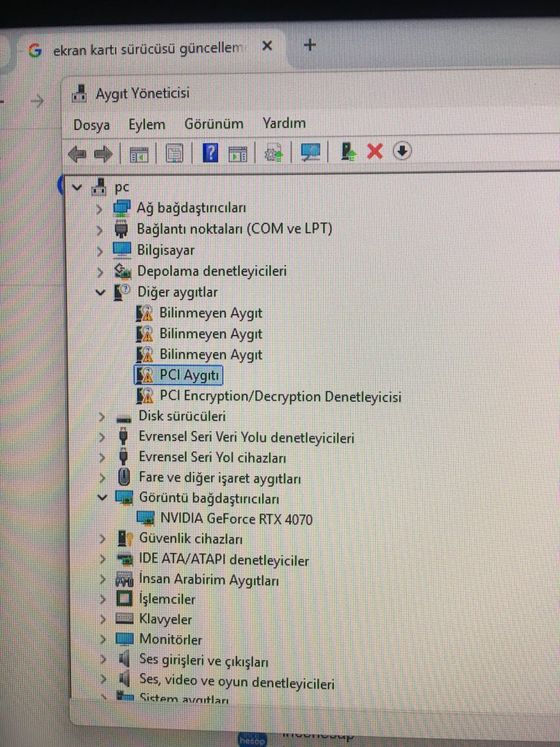
Task: Expand Ses girişleri ve çıkışları
Action: (102, 660)
